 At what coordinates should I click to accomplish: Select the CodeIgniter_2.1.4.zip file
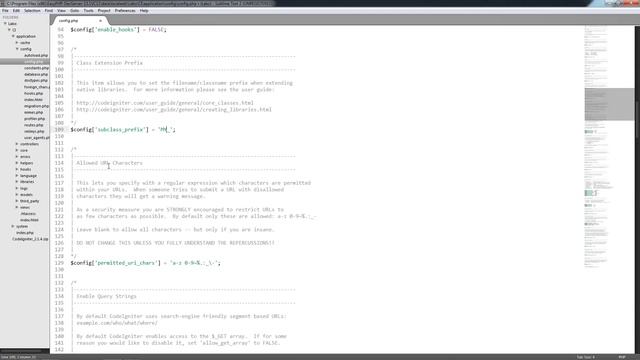point(30,239)
